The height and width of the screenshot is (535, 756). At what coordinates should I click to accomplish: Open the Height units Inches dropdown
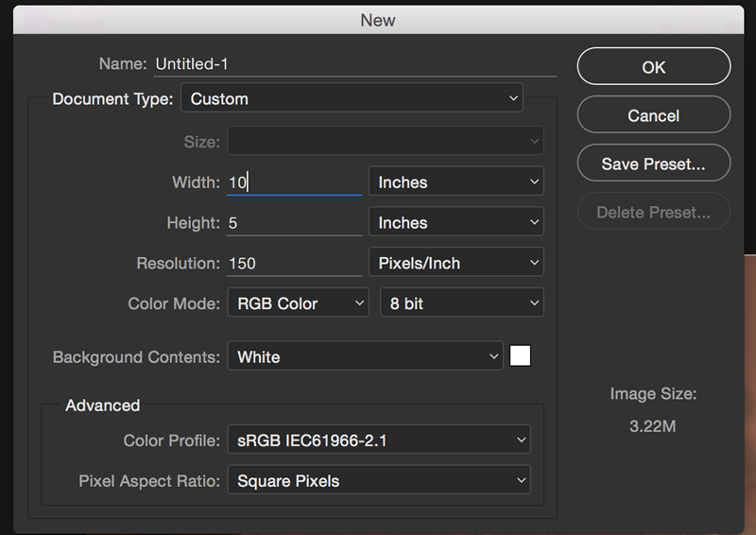click(x=456, y=222)
